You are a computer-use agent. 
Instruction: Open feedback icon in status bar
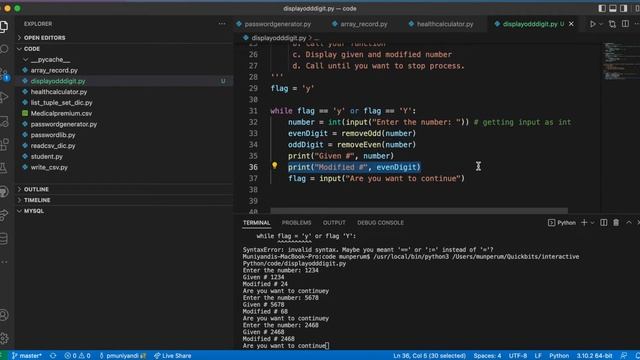click(x=624, y=356)
